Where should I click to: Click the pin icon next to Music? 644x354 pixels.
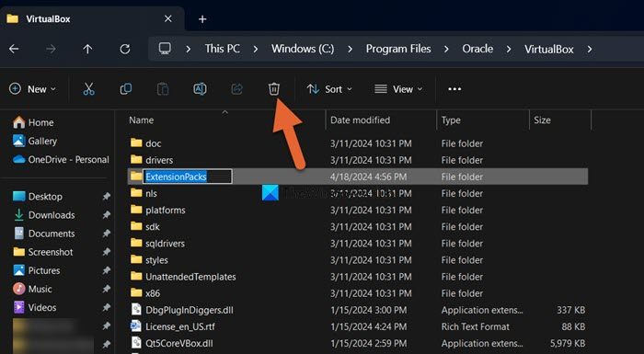[x=107, y=289]
